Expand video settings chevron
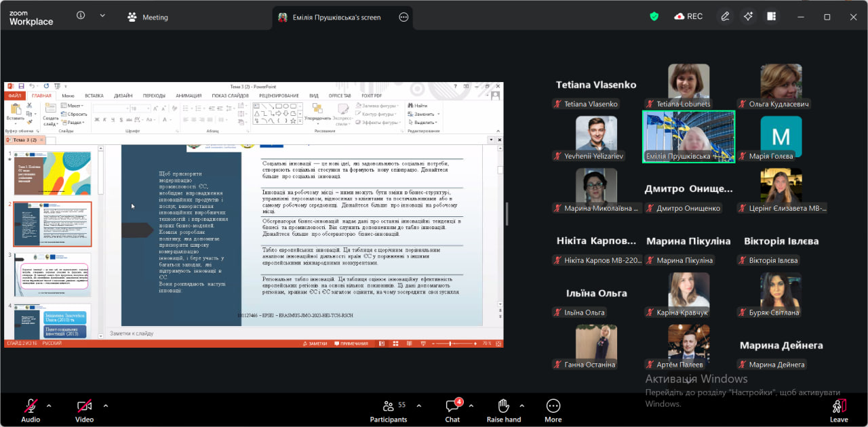Viewport: 868px width, 427px height. [106, 405]
